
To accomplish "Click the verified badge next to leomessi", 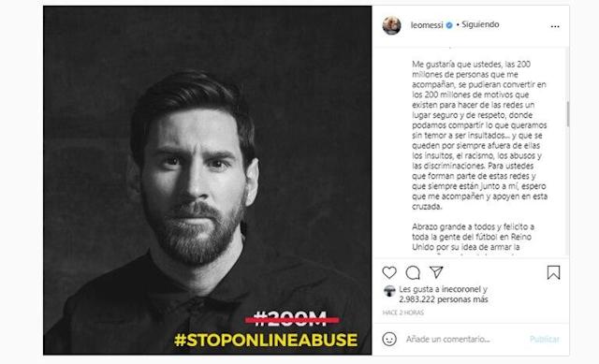I will coord(449,25).
